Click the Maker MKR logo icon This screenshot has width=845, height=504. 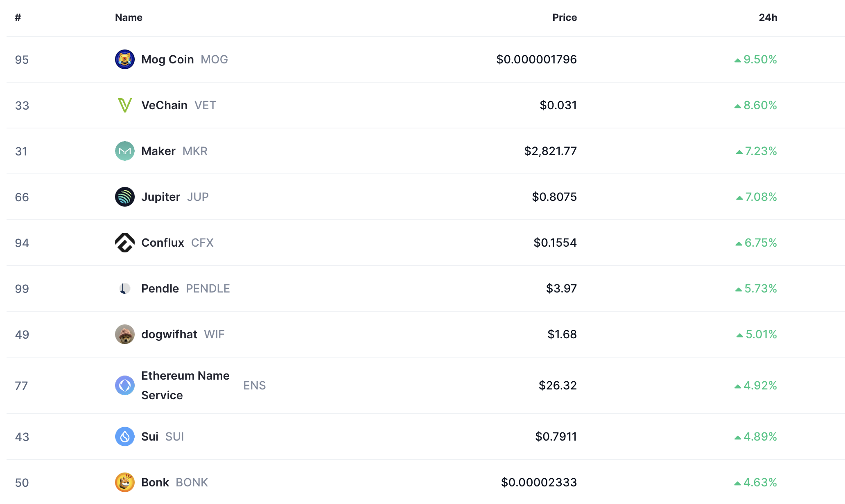tap(125, 151)
